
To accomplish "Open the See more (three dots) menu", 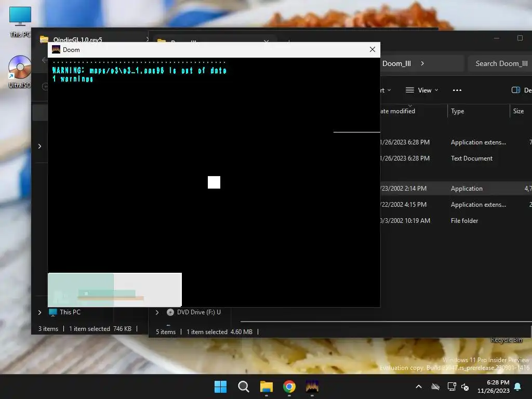I will pos(457,90).
